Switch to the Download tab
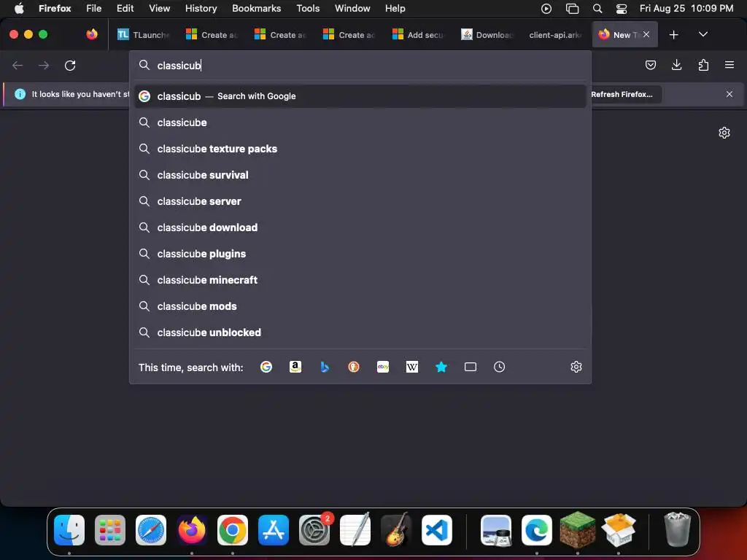This screenshot has height=560, width=747. 487,35
